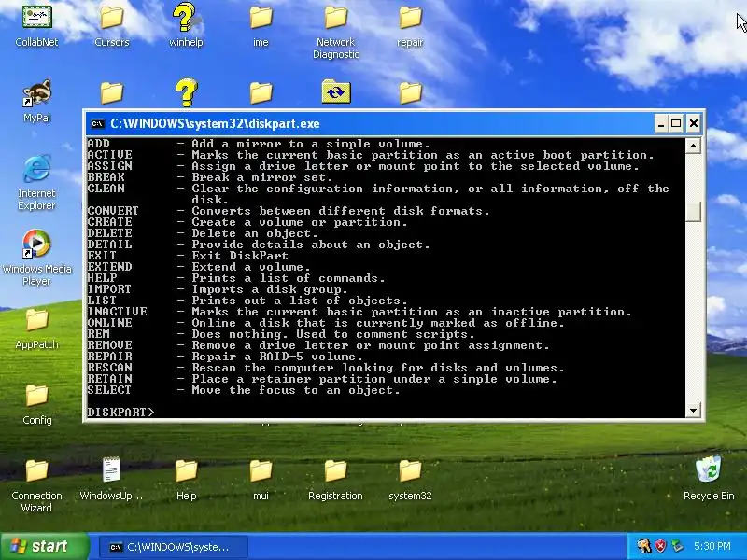Close the diskpart.exe window
This screenshot has height=560, width=747.
[693, 124]
